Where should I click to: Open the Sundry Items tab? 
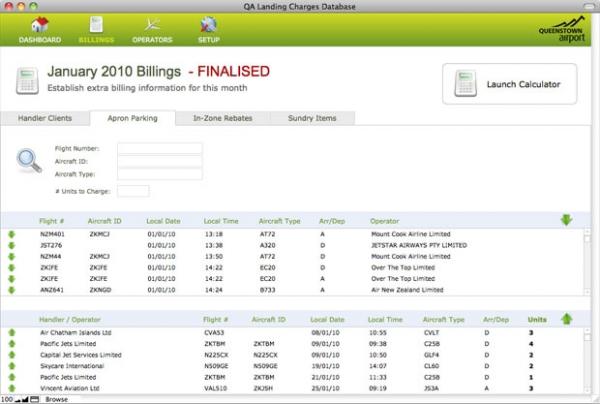312,118
